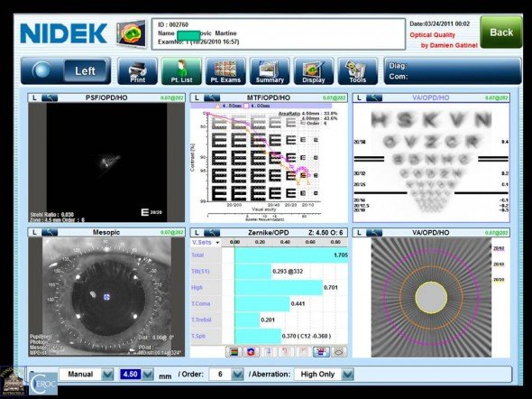Click the topography map icon beside NIDEK logo
The height and width of the screenshot is (399, 532).
coord(132,33)
